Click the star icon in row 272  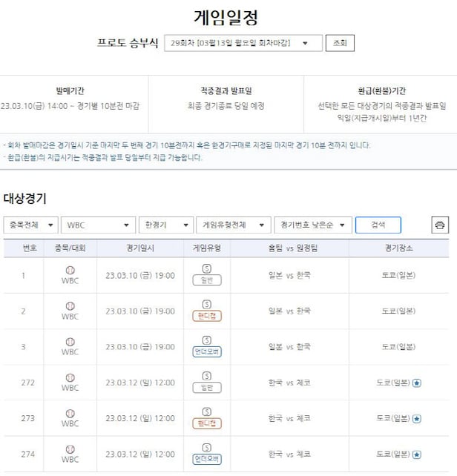pos(417,383)
